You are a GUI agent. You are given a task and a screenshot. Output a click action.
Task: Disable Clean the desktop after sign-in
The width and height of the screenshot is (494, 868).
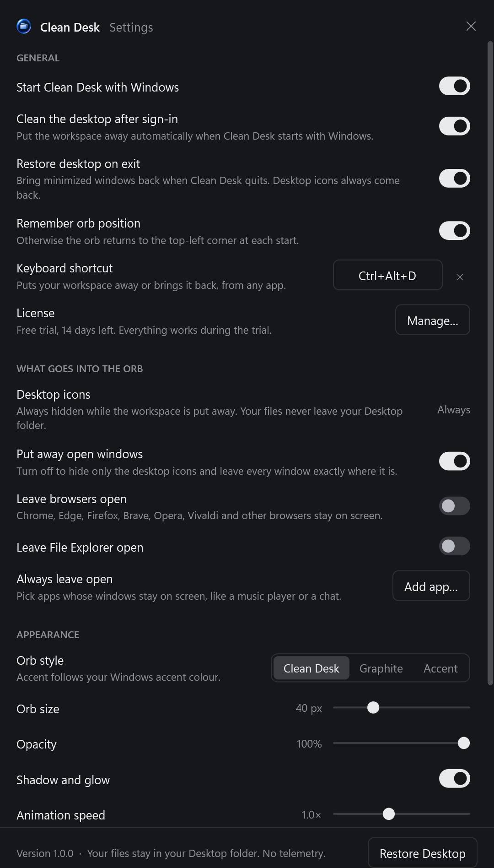pos(455,126)
